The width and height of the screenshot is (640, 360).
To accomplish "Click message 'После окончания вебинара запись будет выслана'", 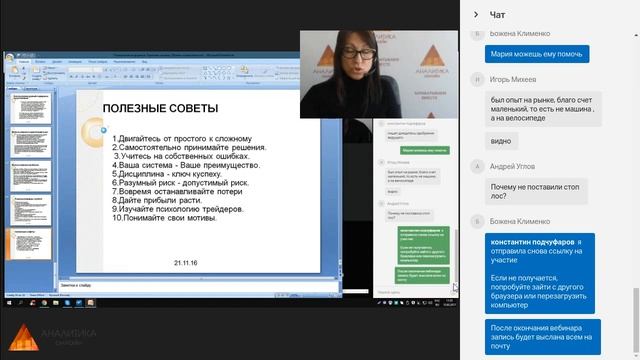I will coord(542,337).
